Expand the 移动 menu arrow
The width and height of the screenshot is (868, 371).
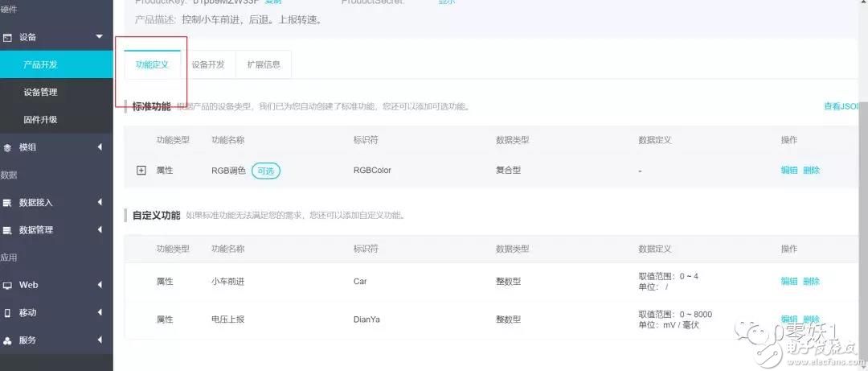point(100,312)
